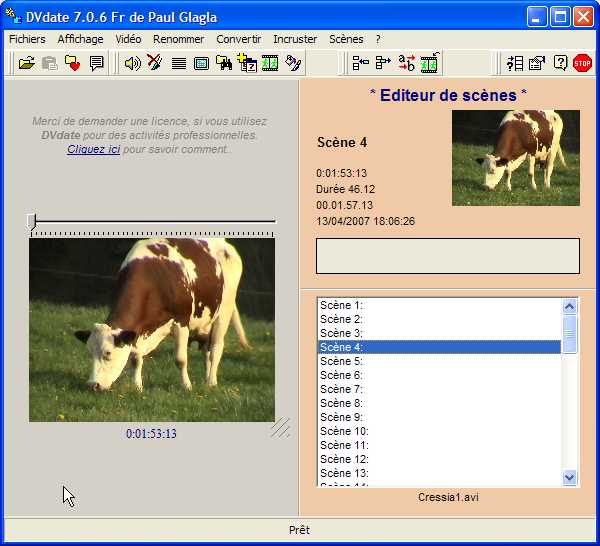Minimize the DVdate window

pyautogui.click(x=537, y=17)
